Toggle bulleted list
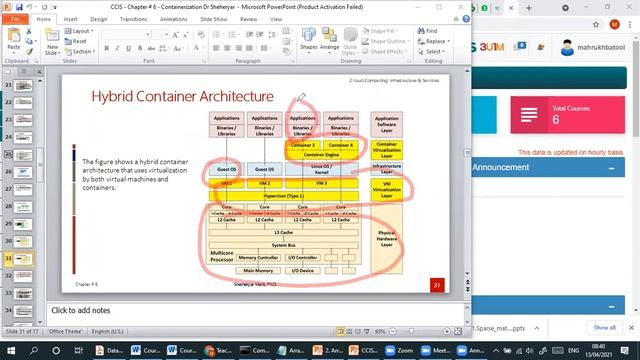Screen dimensions: 640x360 (217, 35)
